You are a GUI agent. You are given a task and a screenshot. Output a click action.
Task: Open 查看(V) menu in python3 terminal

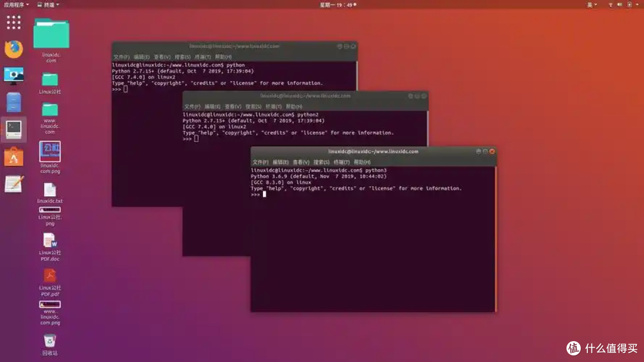(x=301, y=162)
